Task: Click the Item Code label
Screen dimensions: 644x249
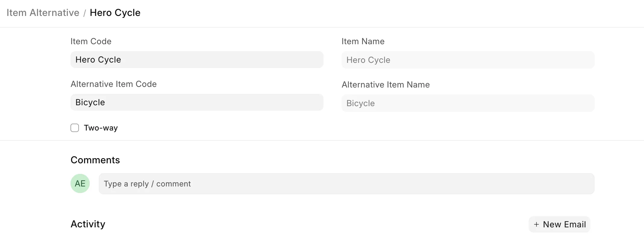Action: pyautogui.click(x=91, y=41)
